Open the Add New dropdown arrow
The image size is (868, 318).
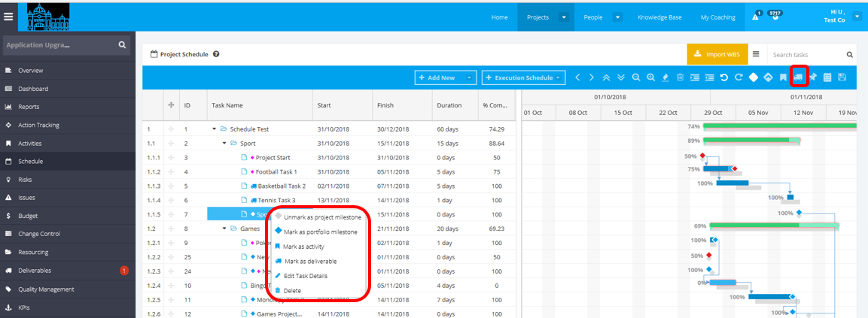point(470,77)
